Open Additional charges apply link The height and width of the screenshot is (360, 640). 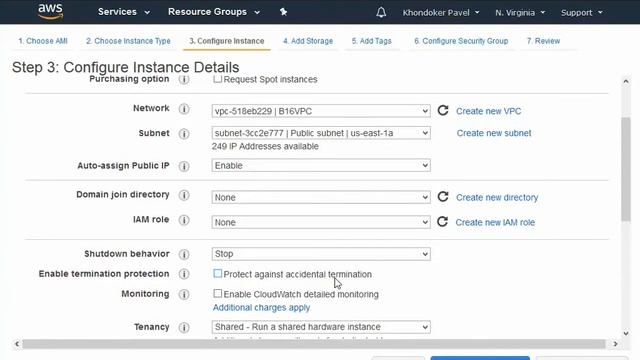pyautogui.click(x=261, y=308)
